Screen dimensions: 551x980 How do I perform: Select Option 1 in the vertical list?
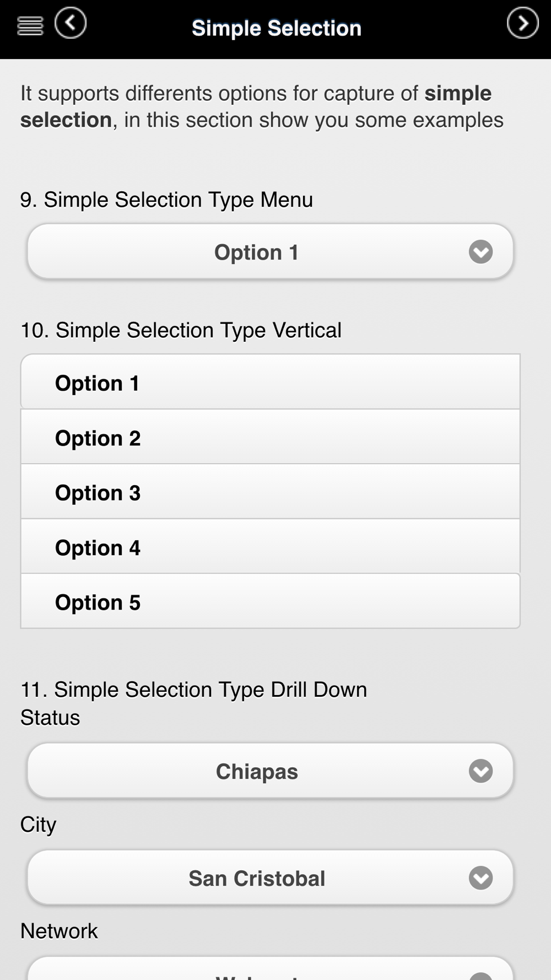(x=271, y=382)
